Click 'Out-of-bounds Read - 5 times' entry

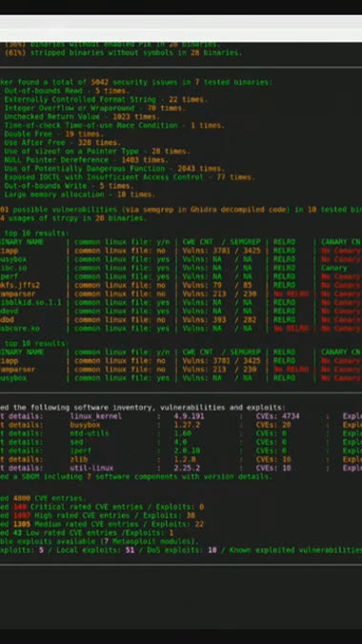(67, 91)
